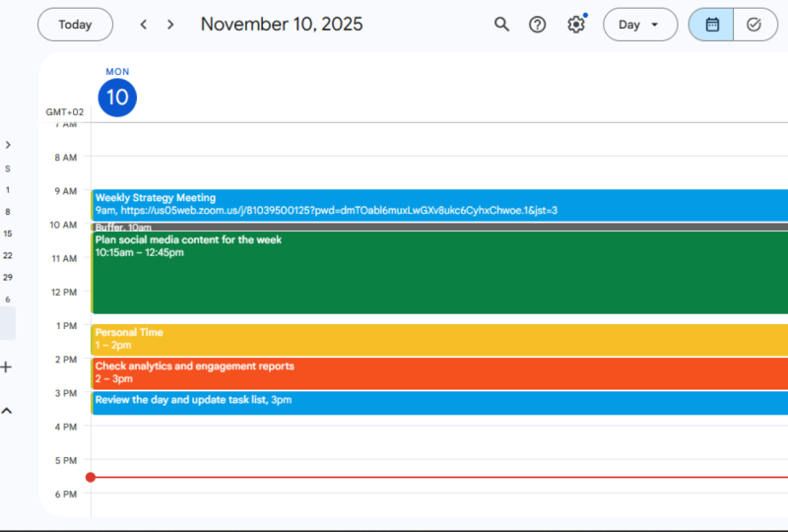Open Review the day and update task list event
This screenshot has width=788, height=532.
439,403
